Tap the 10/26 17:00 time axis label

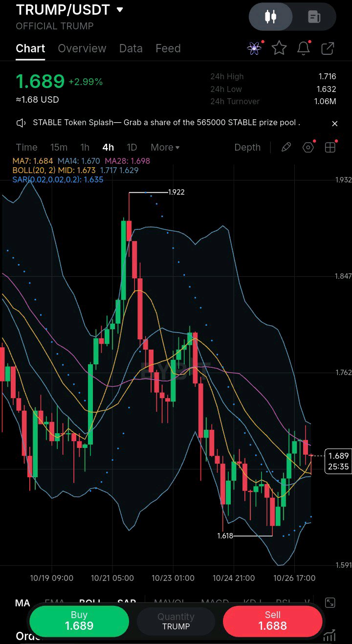[x=294, y=578]
